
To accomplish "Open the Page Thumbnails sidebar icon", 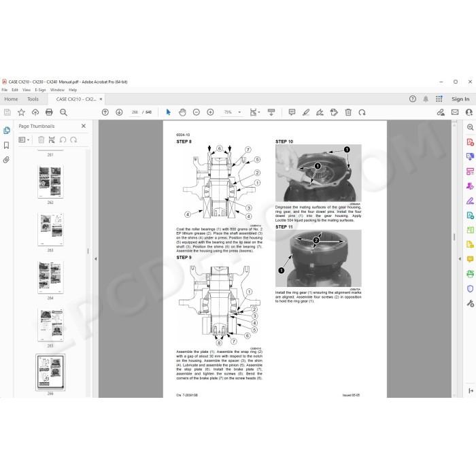I will [6, 131].
